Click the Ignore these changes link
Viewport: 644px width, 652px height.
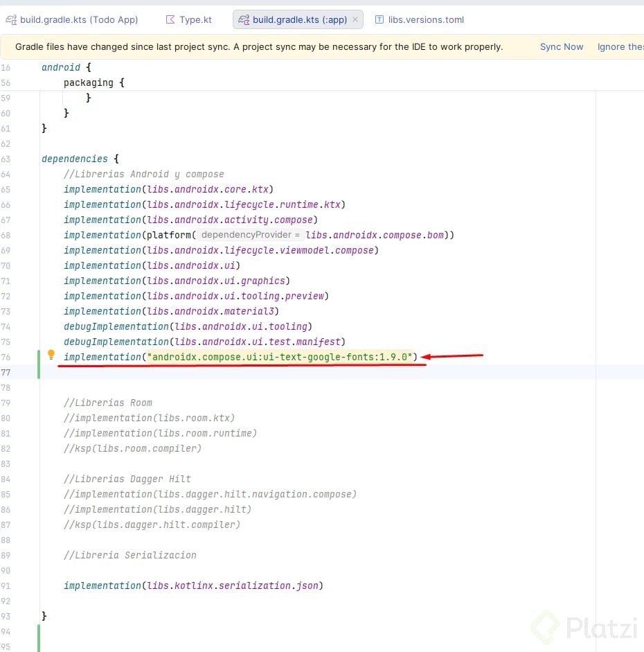tap(620, 47)
